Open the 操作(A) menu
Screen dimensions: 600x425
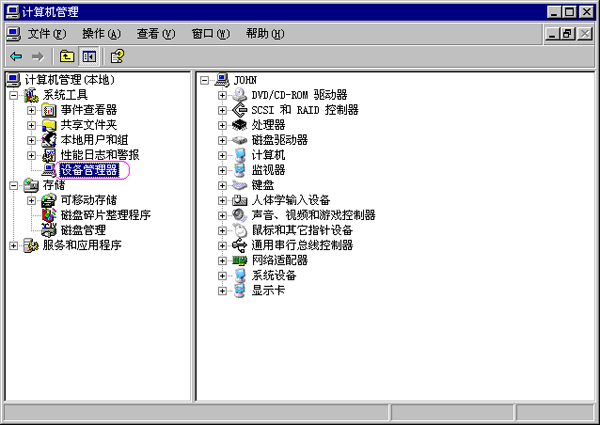pos(101,34)
